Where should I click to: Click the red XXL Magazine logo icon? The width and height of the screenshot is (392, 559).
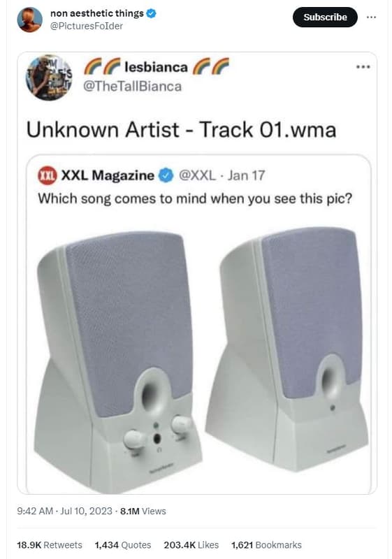[x=48, y=176]
